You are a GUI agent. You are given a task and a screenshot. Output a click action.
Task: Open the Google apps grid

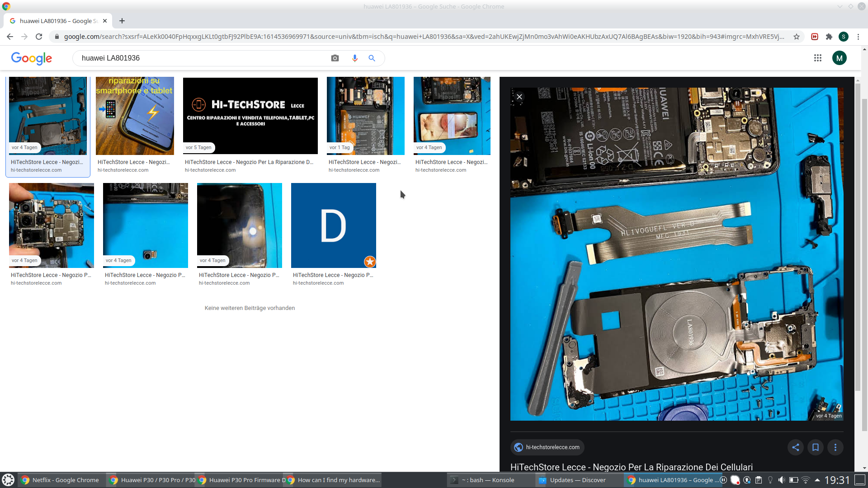point(818,58)
